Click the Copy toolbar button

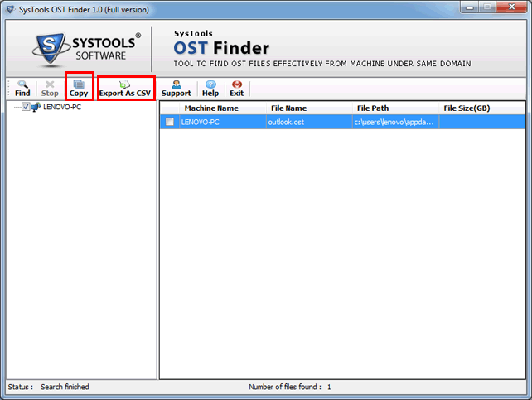(x=79, y=89)
